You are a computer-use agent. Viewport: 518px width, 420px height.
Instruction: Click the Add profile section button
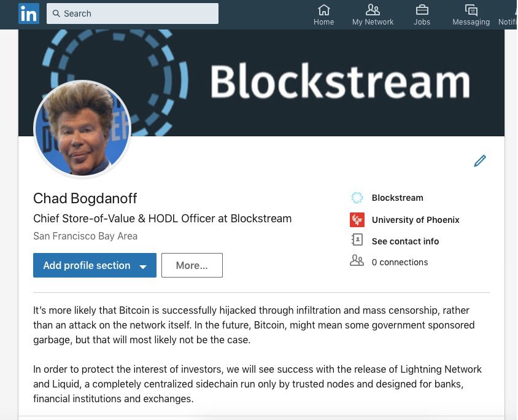95,265
